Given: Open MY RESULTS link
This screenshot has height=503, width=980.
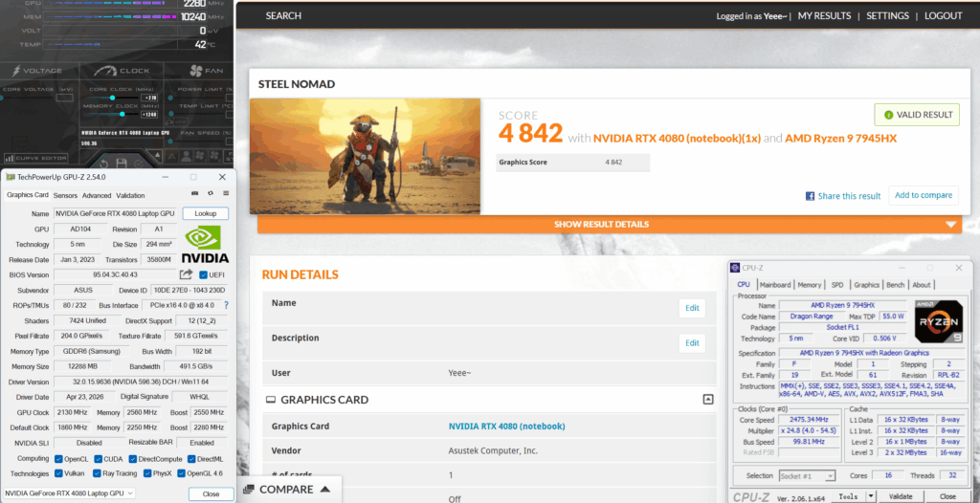Looking at the screenshot, I should tap(824, 16).
